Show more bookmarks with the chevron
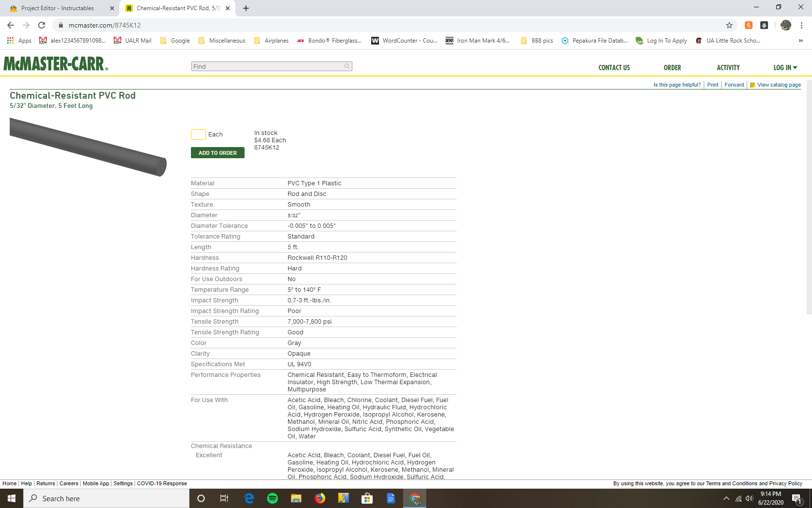 (x=801, y=41)
